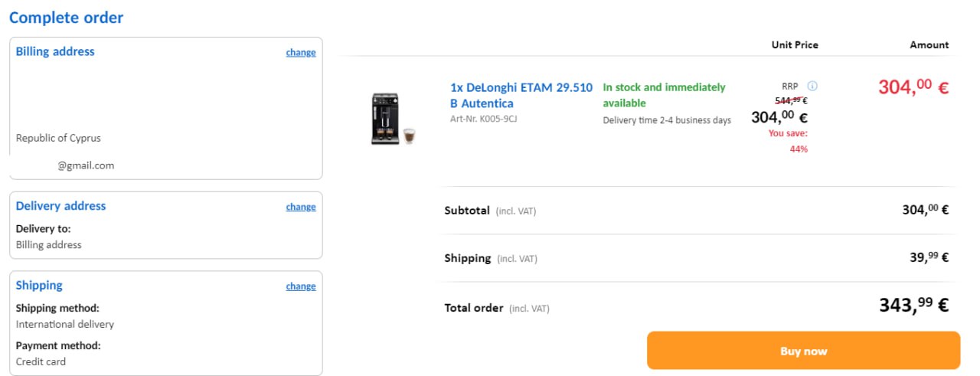Click the article number K005-9CJ

483,119
